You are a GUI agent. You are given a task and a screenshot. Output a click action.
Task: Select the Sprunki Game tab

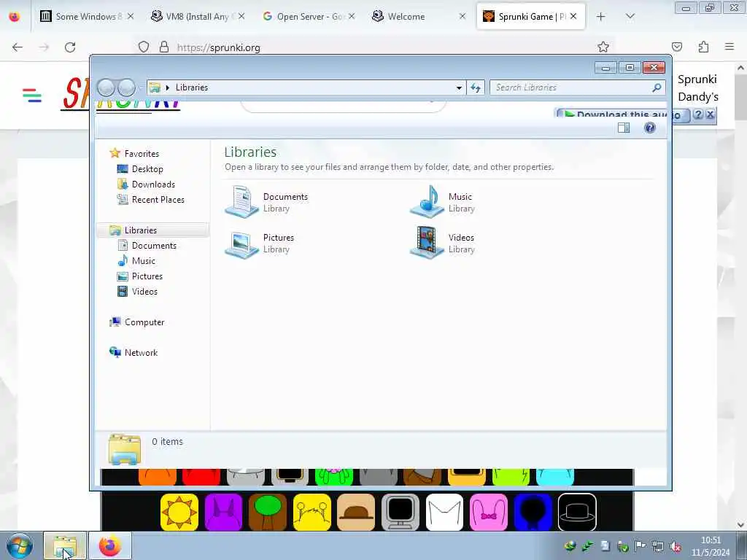pos(530,16)
